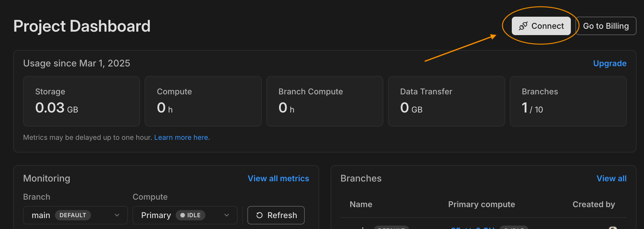Viewport: 644px width, 229px height.
Task: Click View all in Branches panel
Action: click(611, 178)
